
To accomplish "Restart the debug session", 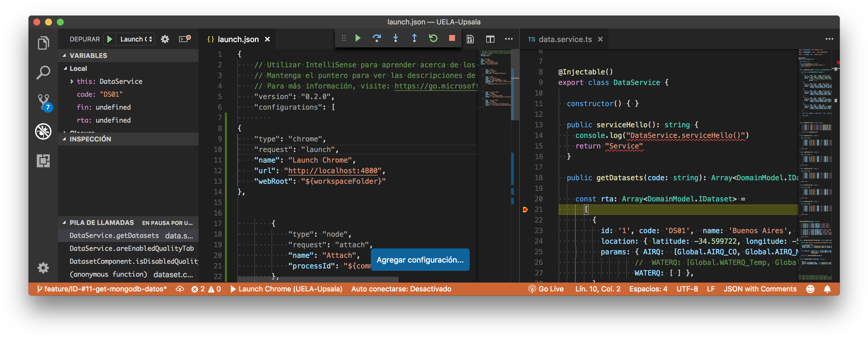I will pos(433,38).
